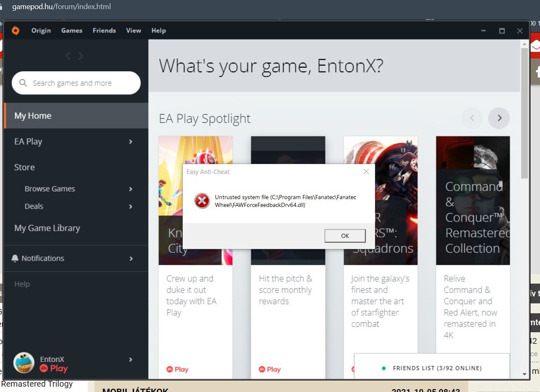Viewport: 540px width, 392px height.
Task: Open Browse Games in the sidebar
Action: coord(50,189)
